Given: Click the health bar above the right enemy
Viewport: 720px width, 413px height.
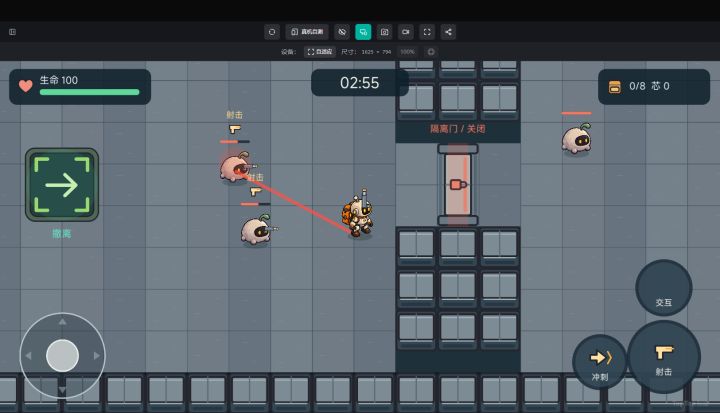Looking at the screenshot, I should (576, 113).
